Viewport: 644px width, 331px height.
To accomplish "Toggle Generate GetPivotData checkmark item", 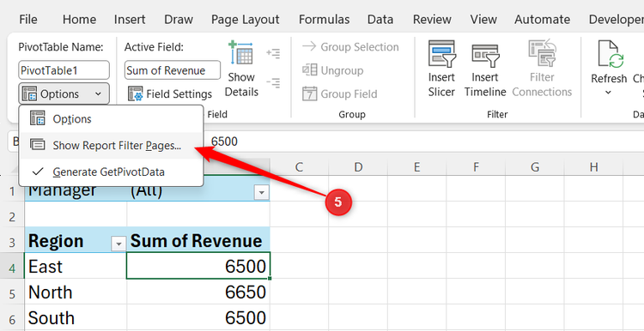I will (111, 172).
